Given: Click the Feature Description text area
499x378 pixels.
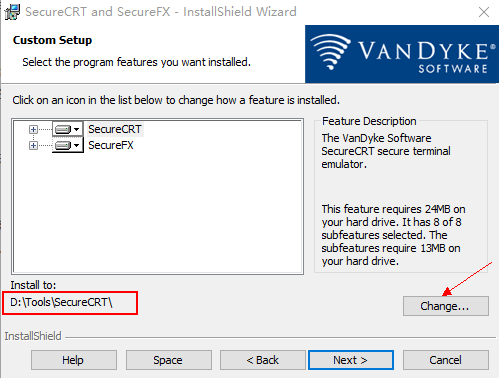Looking at the screenshot, I should [x=393, y=199].
